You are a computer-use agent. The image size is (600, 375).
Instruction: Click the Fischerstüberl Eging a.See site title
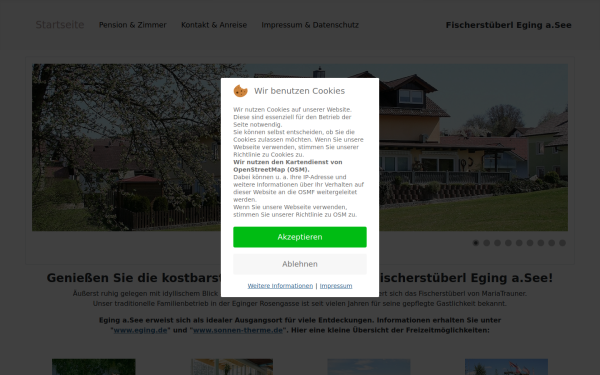pos(509,25)
